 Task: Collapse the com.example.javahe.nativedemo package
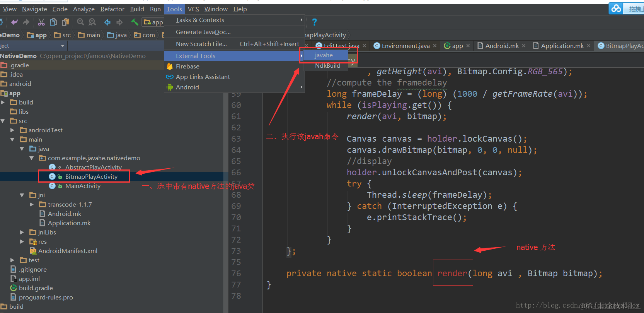(32, 158)
